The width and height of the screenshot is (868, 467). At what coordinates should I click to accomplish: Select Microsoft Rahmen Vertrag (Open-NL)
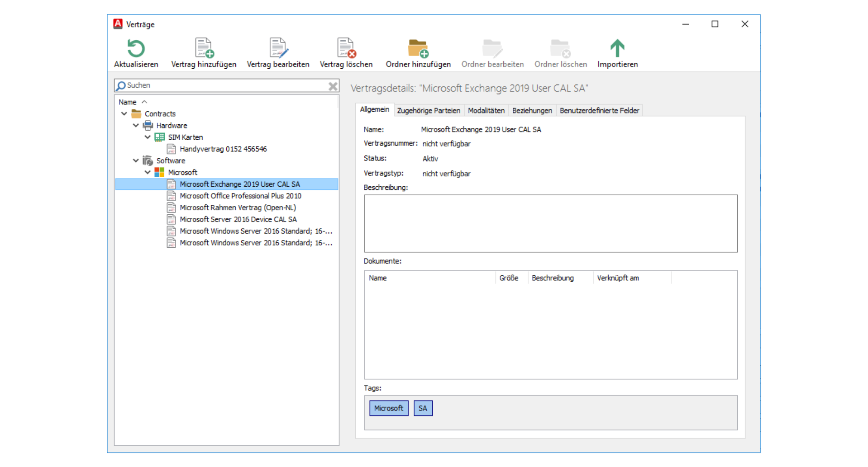tap(238, 208)
